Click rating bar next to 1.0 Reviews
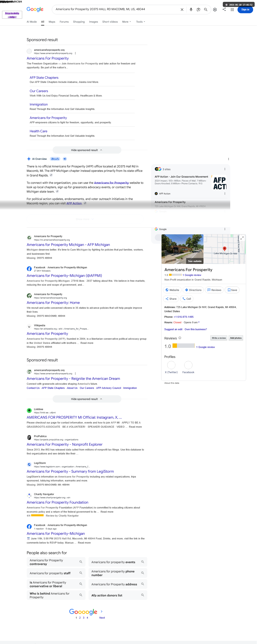 [184, 346]
